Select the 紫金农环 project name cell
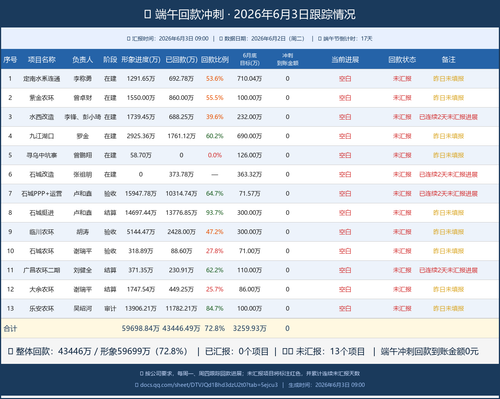Viewport: 500px width, 399px height. click(42, 98)
